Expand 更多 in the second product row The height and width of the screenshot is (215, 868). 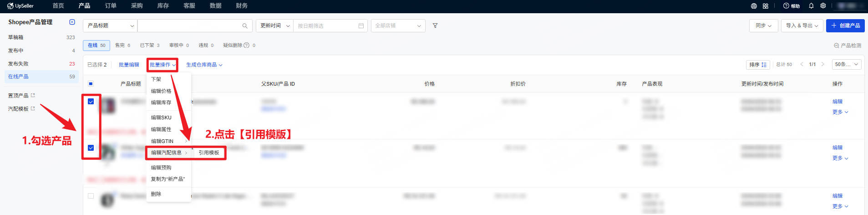tap(840, 158)
